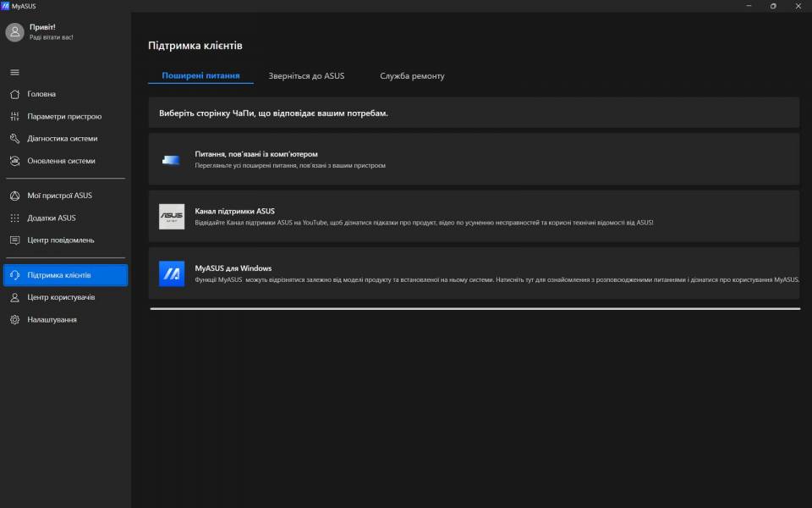Close the MyASUS window
This screenshot has width=812, height=508.
[x=798, y=6]
